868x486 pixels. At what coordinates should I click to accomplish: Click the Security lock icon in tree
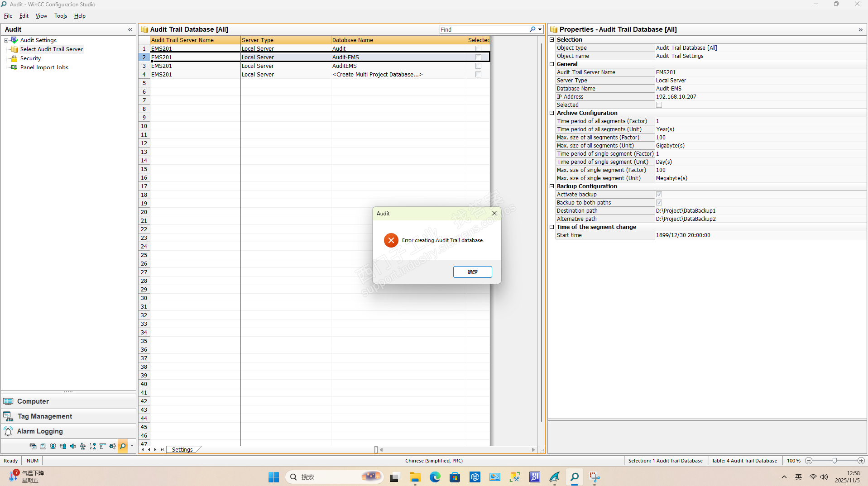[x=14, y=58]
